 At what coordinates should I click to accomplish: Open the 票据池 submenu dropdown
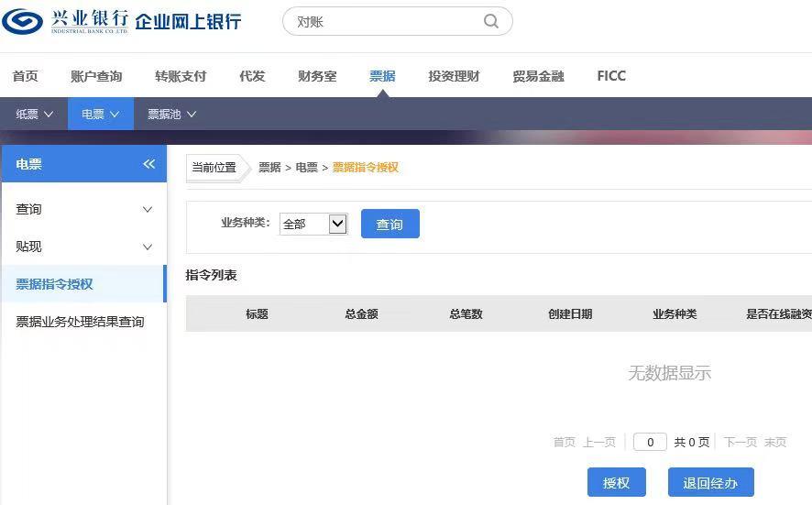pos(171,115)
